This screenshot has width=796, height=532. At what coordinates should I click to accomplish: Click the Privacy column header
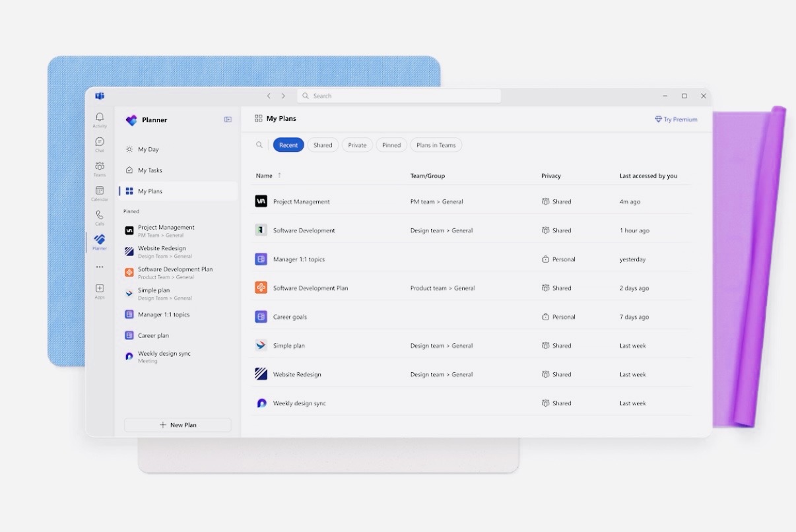(551, 176)
